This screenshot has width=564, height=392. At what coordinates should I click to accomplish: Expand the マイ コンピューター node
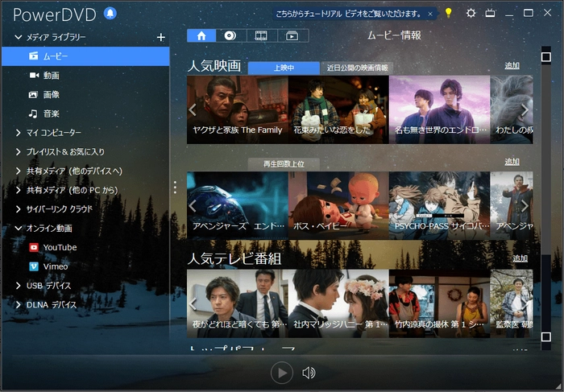click(x=19, y=133)
